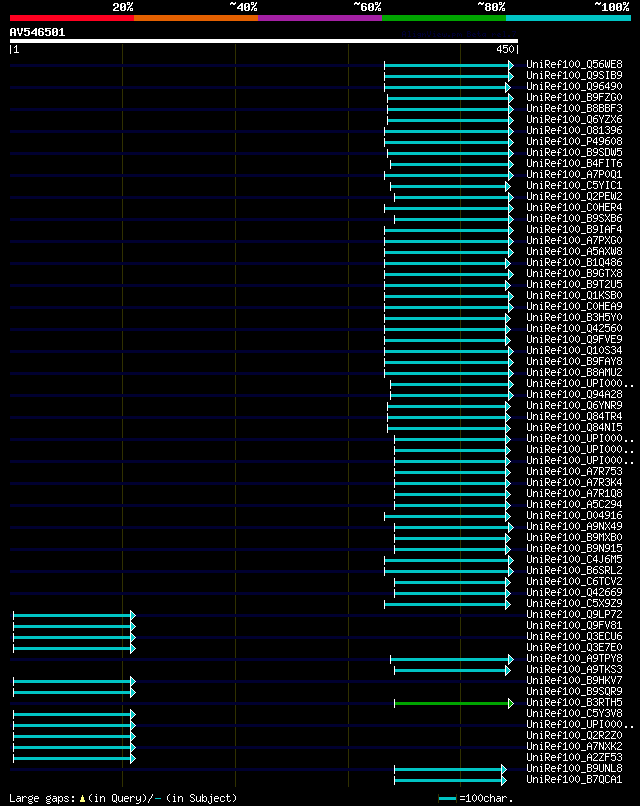Open hit UniRef100_B3H5Y0
640x806 pixels.
(574, 317)
